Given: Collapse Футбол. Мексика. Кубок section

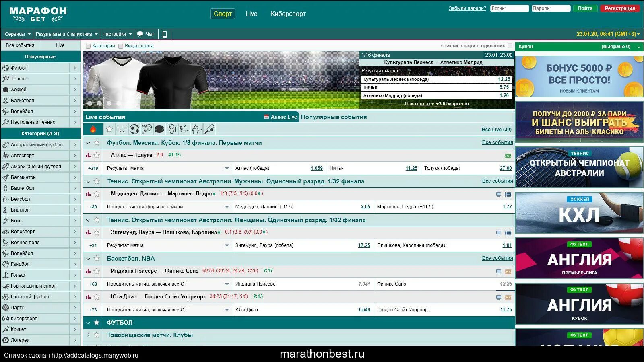Looking at the screenshot, I should click(88, 143).
